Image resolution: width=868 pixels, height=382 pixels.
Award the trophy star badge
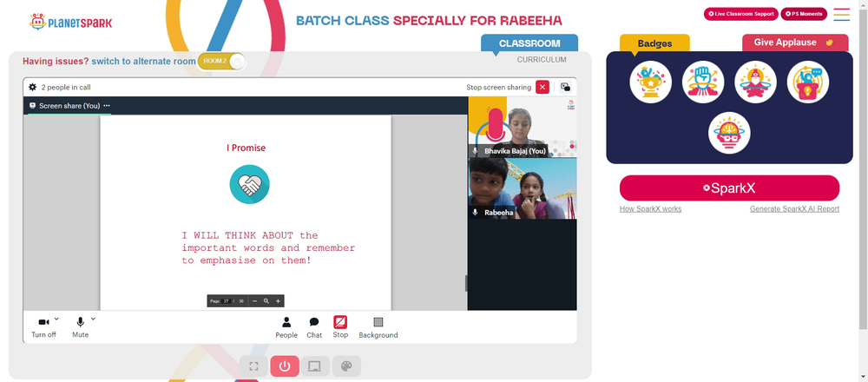pos(650,82)
